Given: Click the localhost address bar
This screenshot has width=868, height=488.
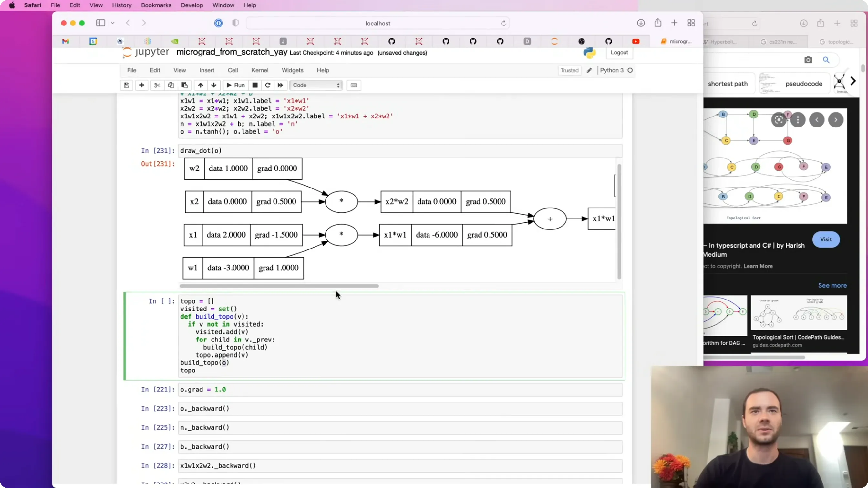Looking at the screenshot, I should tap(378, 23).
